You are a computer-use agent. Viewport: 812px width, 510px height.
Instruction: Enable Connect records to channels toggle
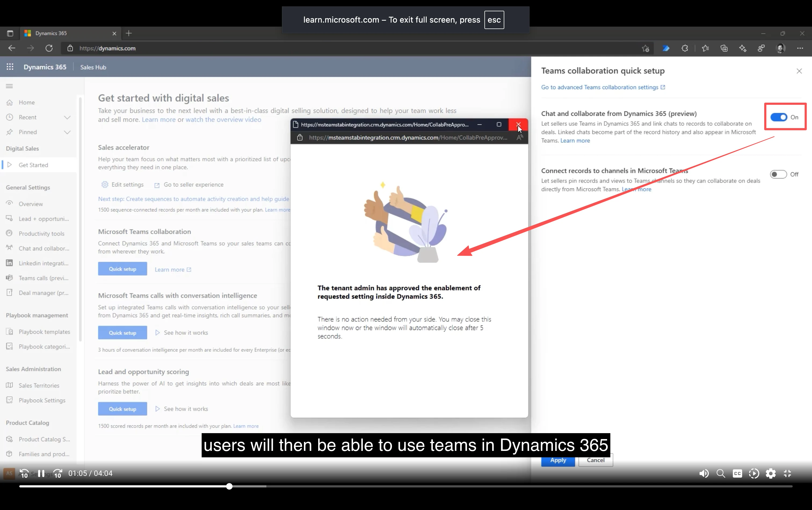[x=779, y=174]
